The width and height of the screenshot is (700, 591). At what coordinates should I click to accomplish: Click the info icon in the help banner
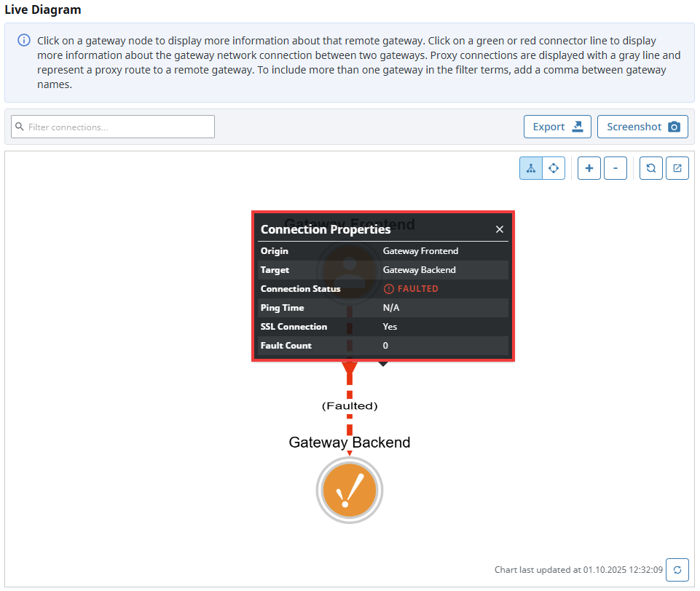[x=24, y=40]
